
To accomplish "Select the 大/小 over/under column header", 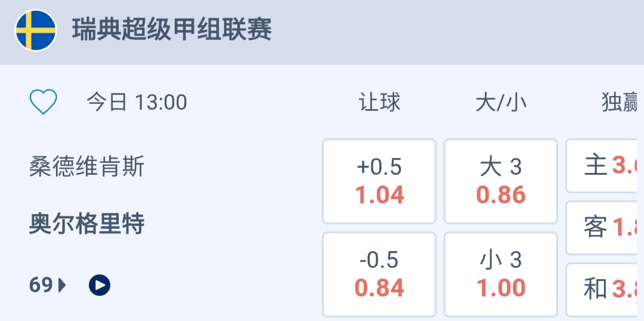I will point(501,103).
